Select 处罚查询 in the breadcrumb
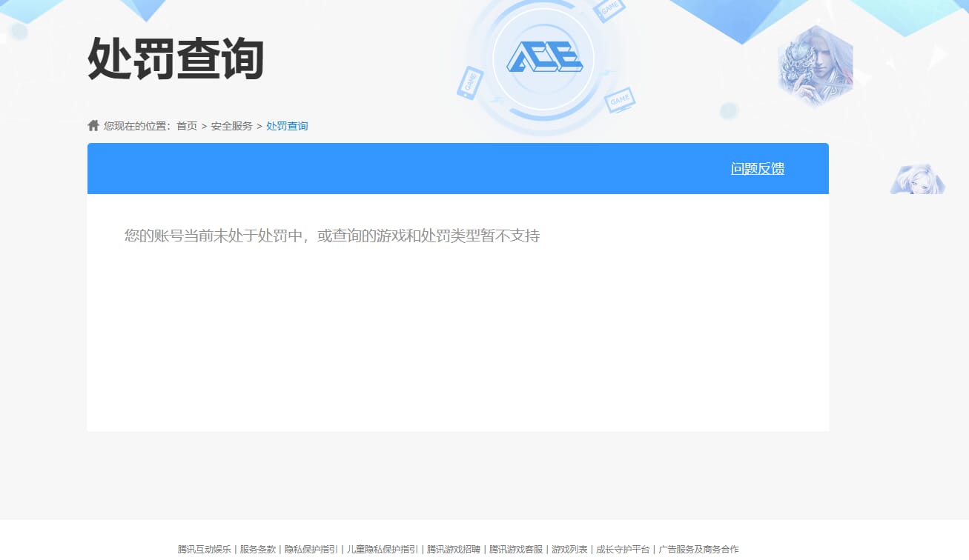Image resolution: width=969 pixels, height=560 pixels. pyautogui.click(x=287, y=126)
